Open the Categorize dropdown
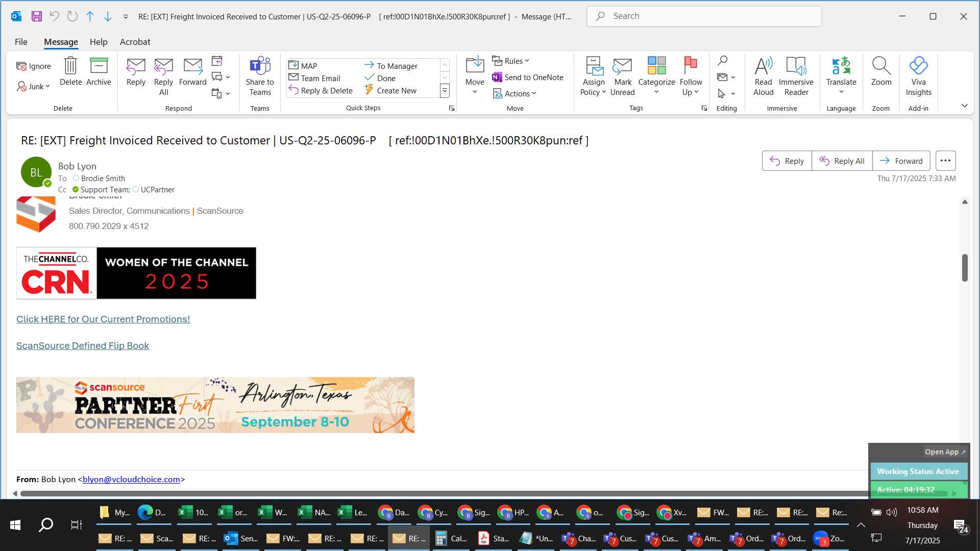980x551 pixels. tap(656, 77)
